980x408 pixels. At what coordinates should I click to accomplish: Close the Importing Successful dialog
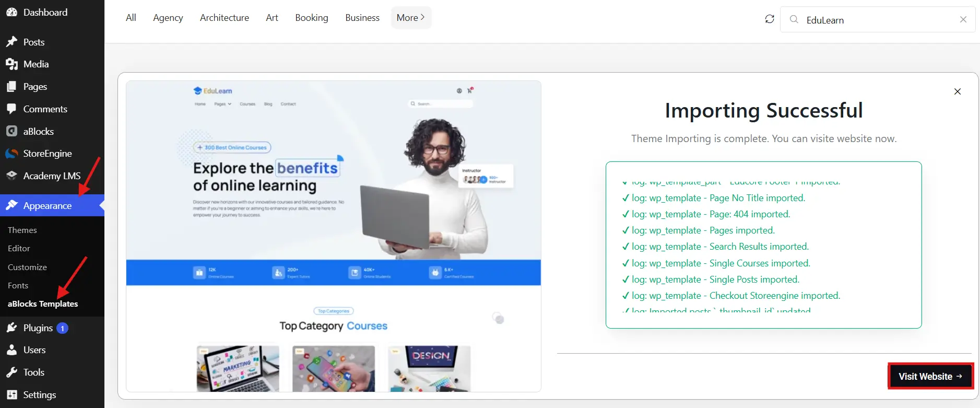[958, 91]
